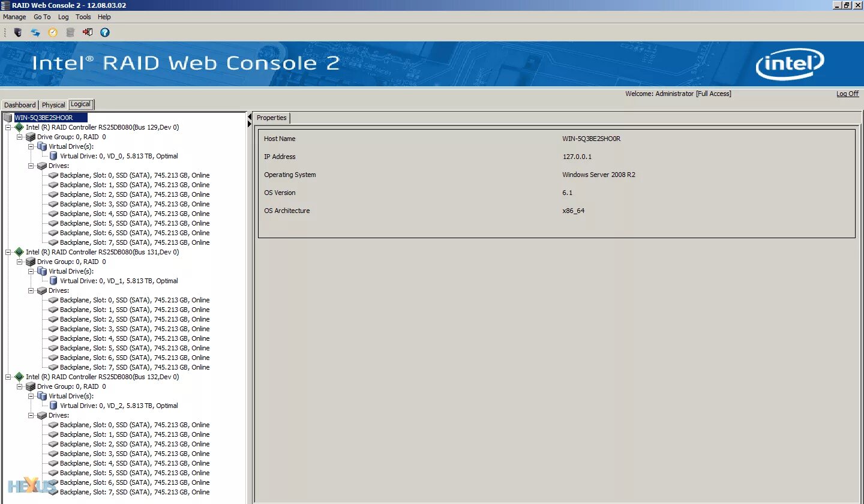
Task: Click the IP address value 127.0.0.1
Action: (x=577, y=157)
